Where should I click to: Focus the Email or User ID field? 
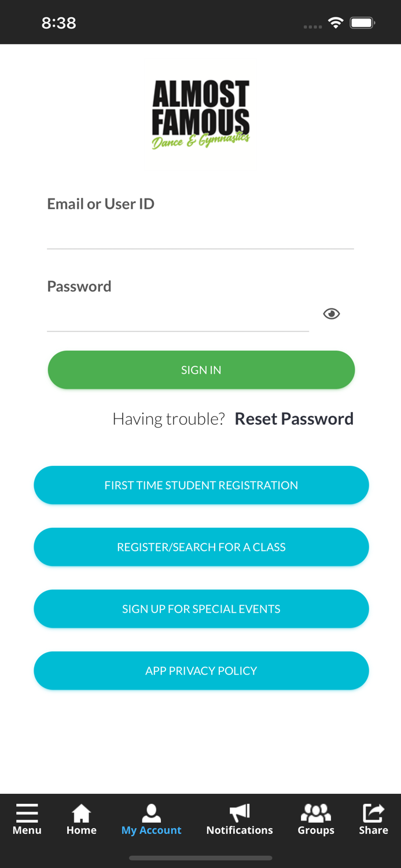click(200, 234)
